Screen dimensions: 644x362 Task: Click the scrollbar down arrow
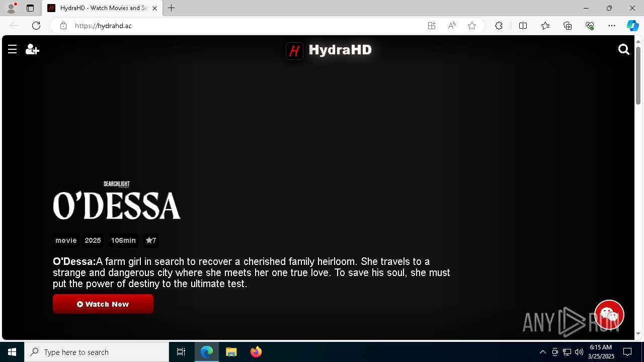pos(638,333)
